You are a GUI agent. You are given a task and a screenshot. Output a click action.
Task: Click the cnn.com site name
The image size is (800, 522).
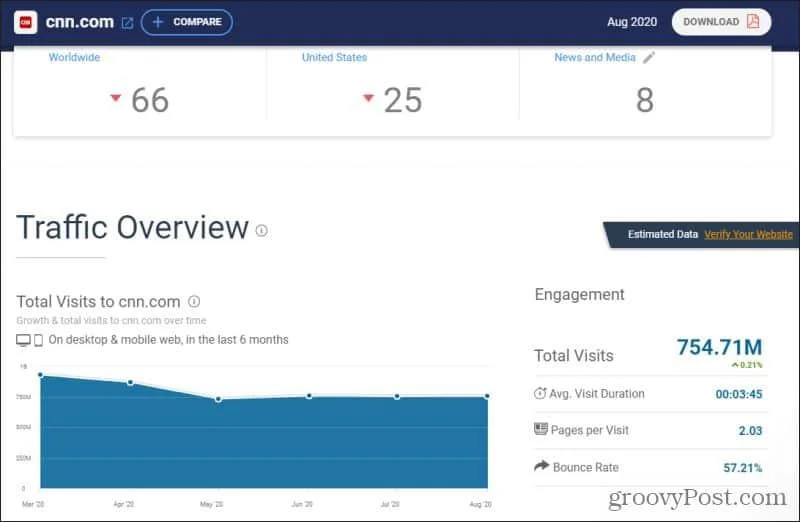coord(80,22)
